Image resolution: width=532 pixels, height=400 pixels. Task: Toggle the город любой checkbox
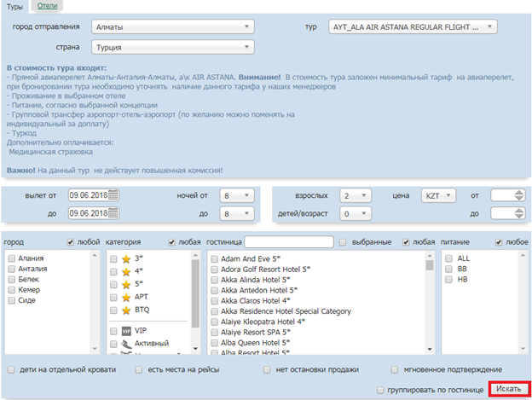[x=70, y=242]
